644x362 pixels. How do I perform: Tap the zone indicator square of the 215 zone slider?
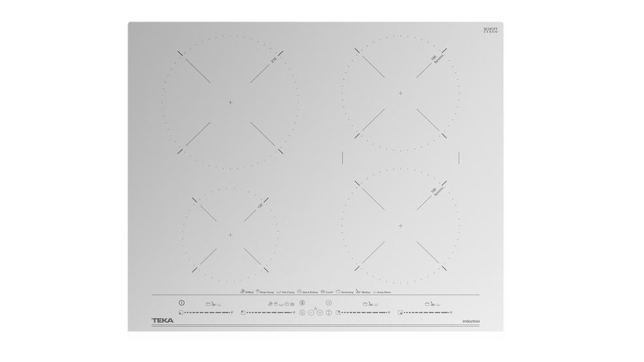(x=243, y=313)
